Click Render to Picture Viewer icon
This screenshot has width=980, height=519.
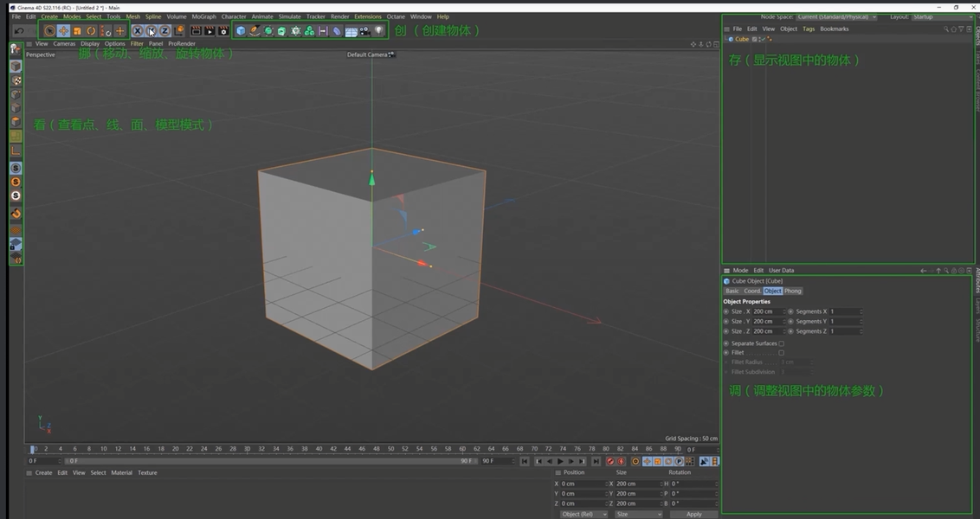click(x=210, y=30)
